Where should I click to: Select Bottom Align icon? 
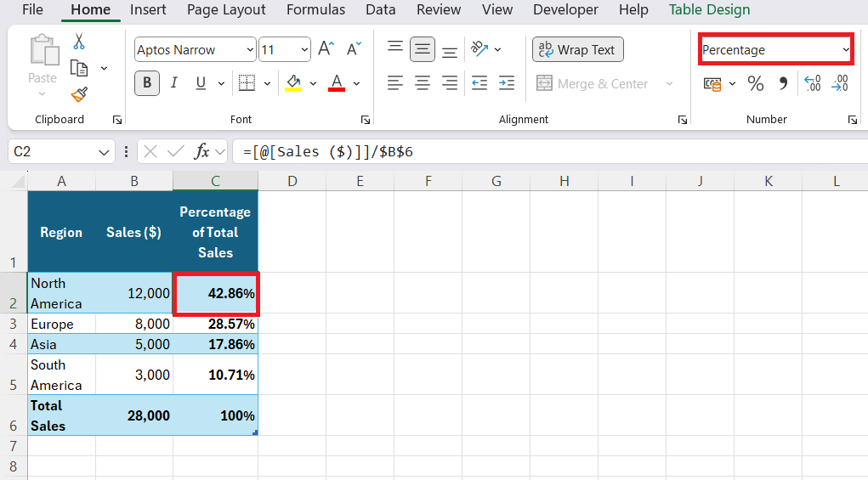click(x=450, y=51)
